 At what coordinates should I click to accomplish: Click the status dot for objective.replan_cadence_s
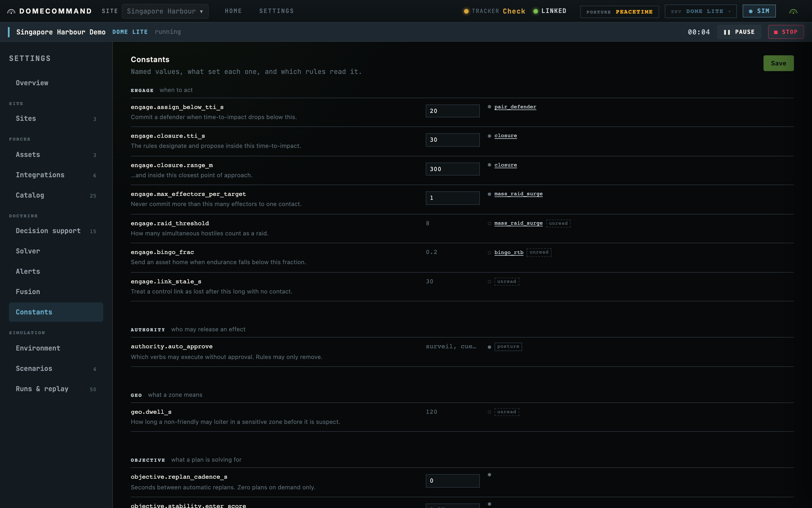coord(489,475)
